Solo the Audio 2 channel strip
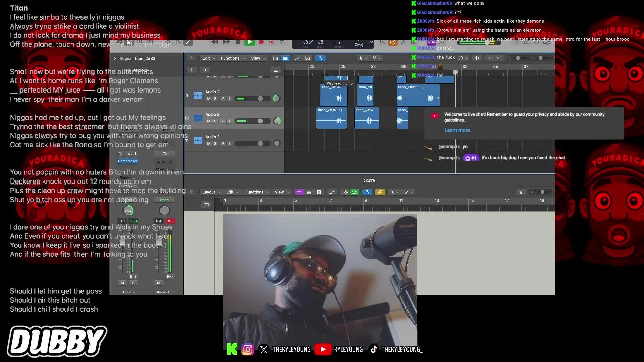644x362 pixels. pyautogui.click(x=133, y=283)
